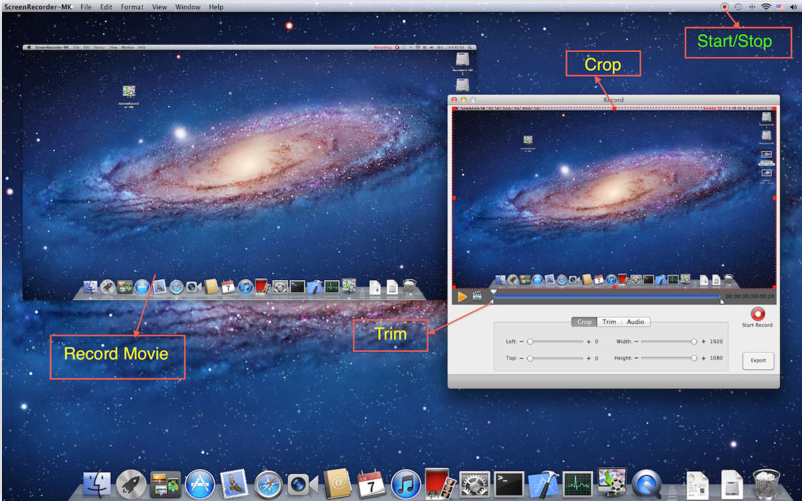Open the File menu
Image resolution: width=802 pixels, height=501 pixels.
coord(86,7)
